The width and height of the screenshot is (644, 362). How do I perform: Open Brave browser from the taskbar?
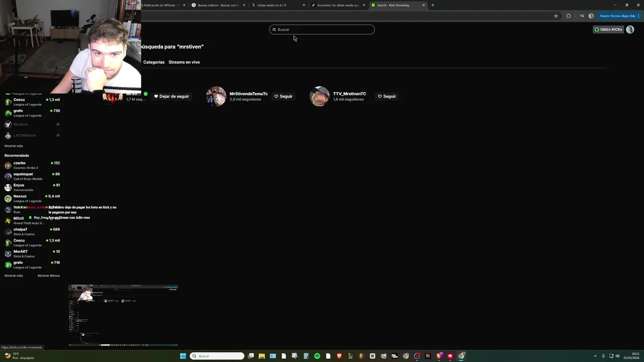pyautogui.click(x=339, y=356)
